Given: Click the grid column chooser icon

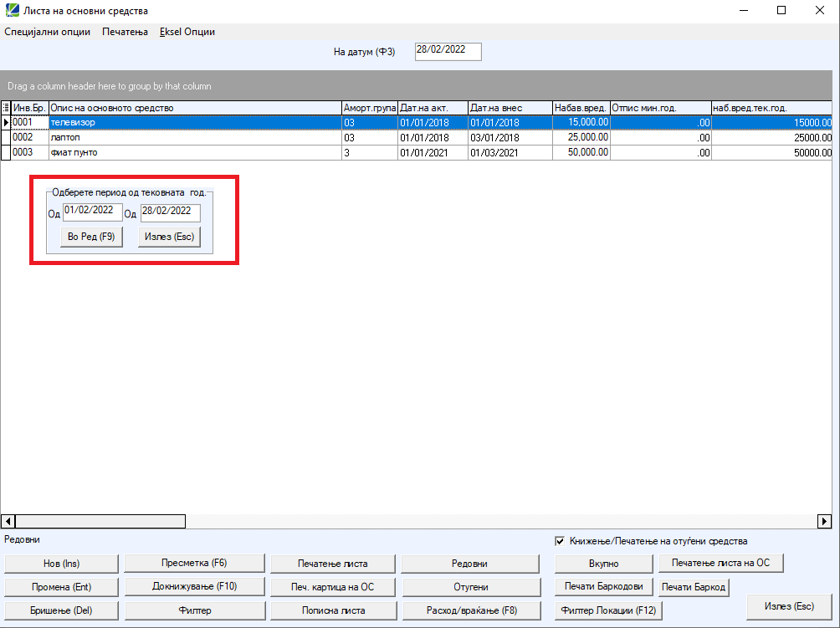Looking at the screenshot, I should point(6,108).
